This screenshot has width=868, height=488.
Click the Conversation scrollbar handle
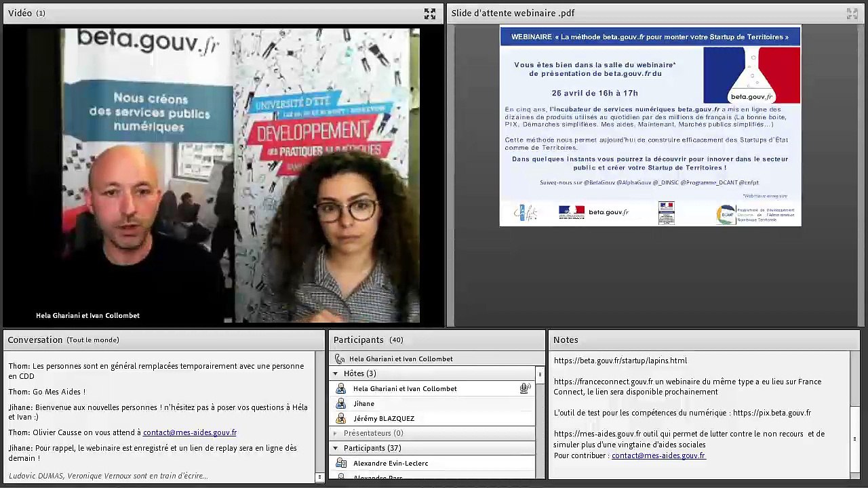319,476
